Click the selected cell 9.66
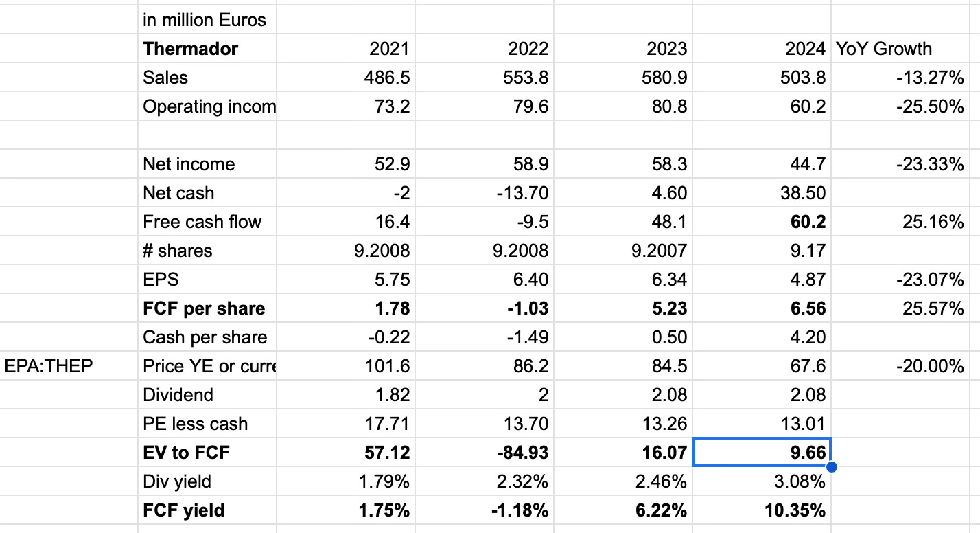This screenshot has height=533, width=980. [762, 453]
